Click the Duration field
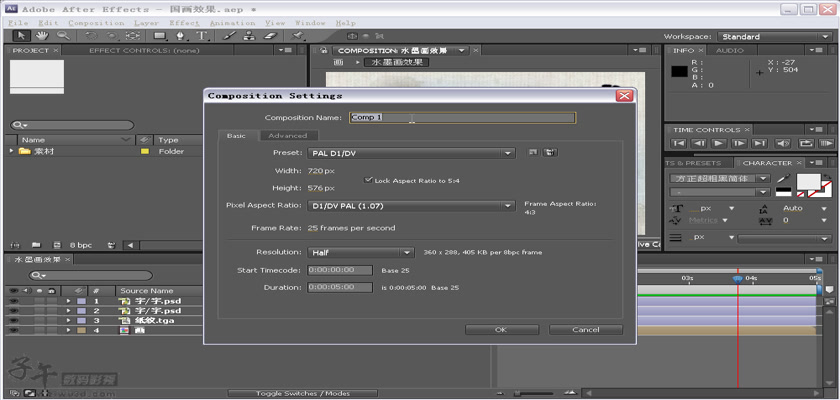The width and height of the screenshot is (840, 400). point(340,288)
